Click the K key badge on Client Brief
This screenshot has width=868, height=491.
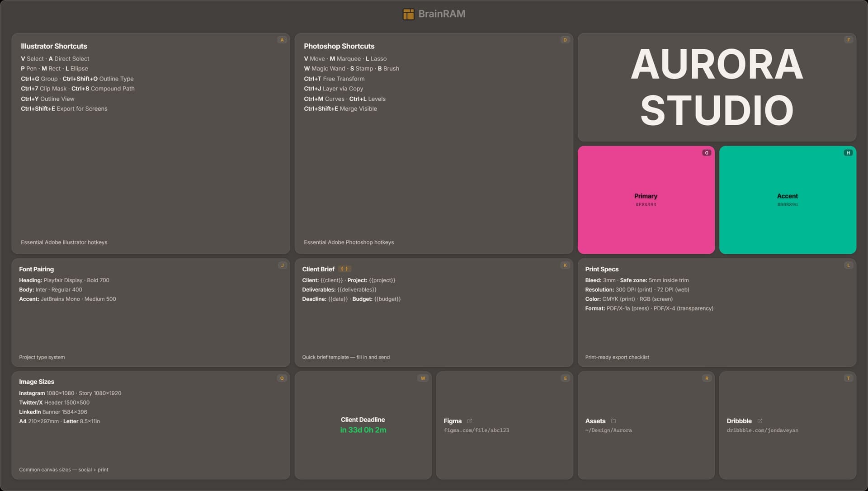pos(565,265)
